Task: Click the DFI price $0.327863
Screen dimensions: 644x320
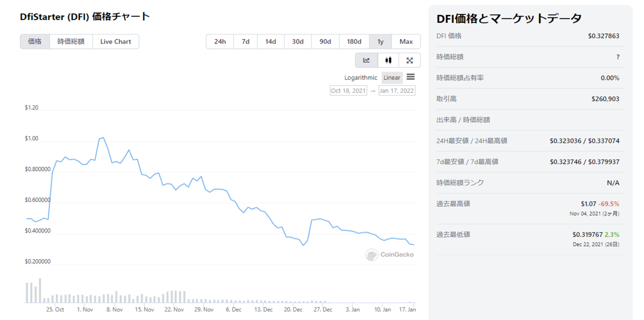Action: tap(603, 36)
